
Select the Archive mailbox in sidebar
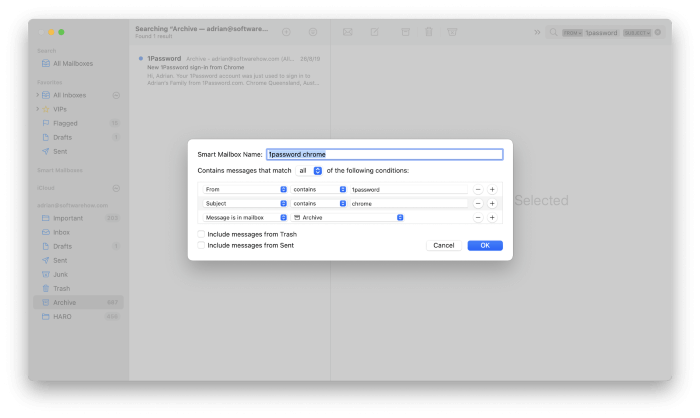78,302
